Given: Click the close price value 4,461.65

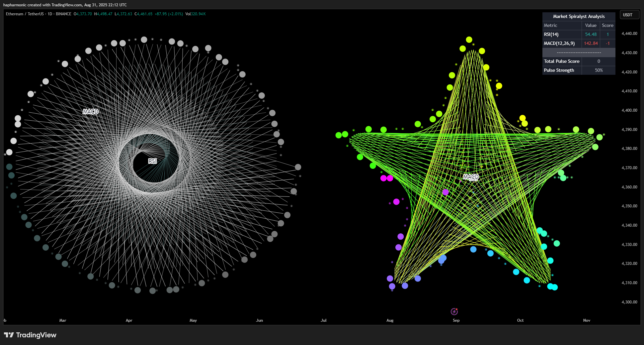Looking at the screenshot, I should pyautogui.click(x=145, y=14).
